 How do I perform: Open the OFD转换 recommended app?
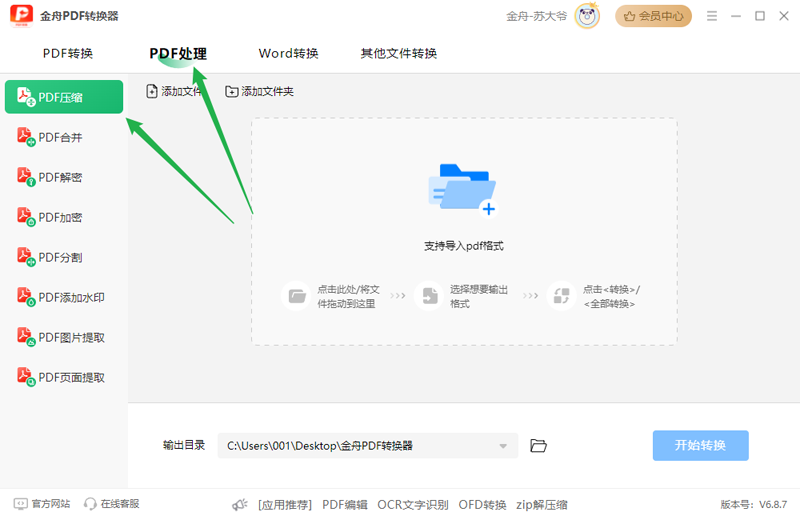482,505
